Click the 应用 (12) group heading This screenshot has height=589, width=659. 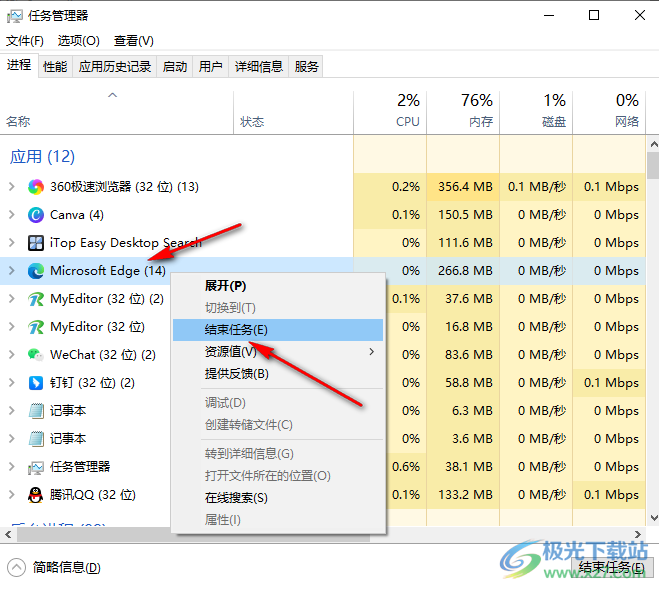coord(42,157)
